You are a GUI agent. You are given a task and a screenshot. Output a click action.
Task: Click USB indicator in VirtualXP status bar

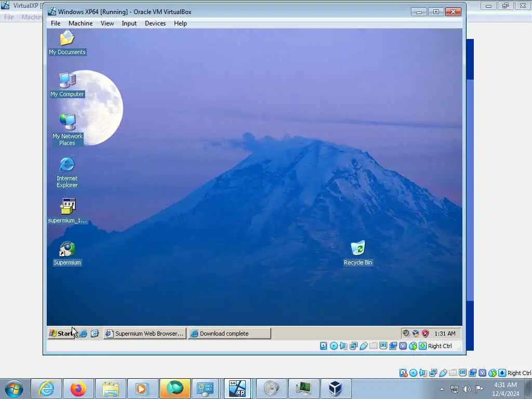click(x=443, y=373)
